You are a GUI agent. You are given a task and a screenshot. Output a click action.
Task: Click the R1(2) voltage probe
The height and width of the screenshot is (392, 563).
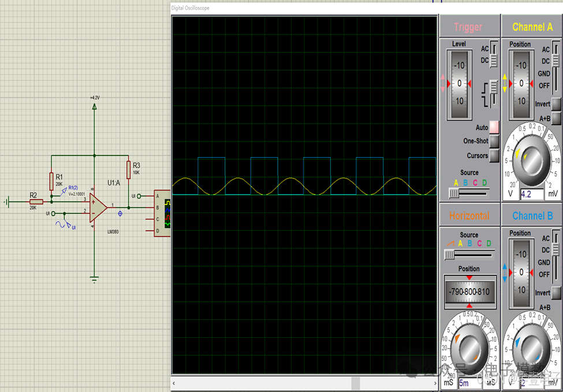[65, 191]
